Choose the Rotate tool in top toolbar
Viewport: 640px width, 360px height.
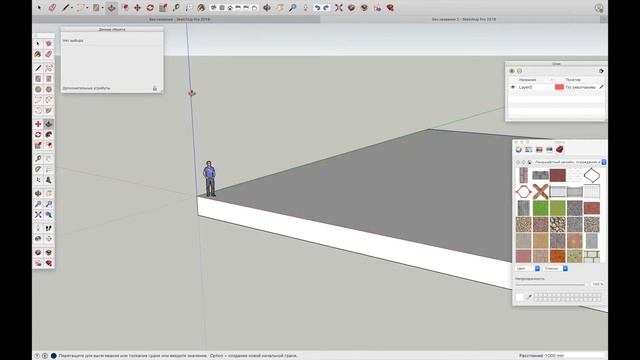(150, 7)
